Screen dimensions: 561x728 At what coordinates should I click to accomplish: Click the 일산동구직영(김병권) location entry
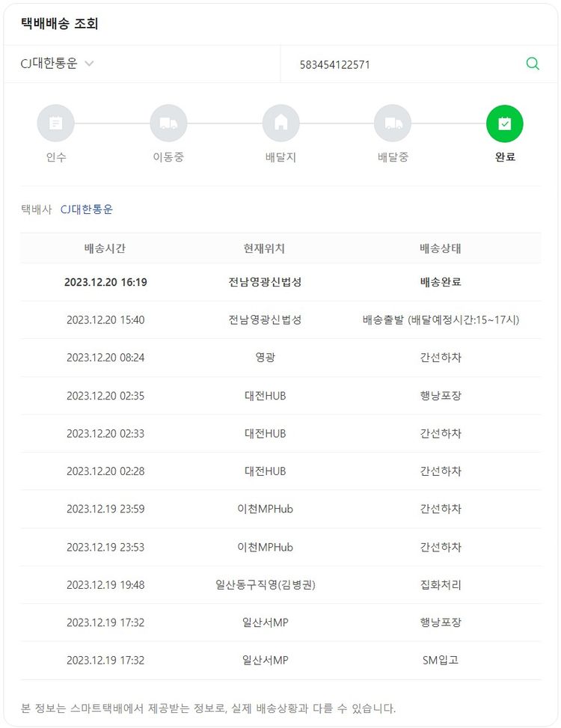[265, 584]
